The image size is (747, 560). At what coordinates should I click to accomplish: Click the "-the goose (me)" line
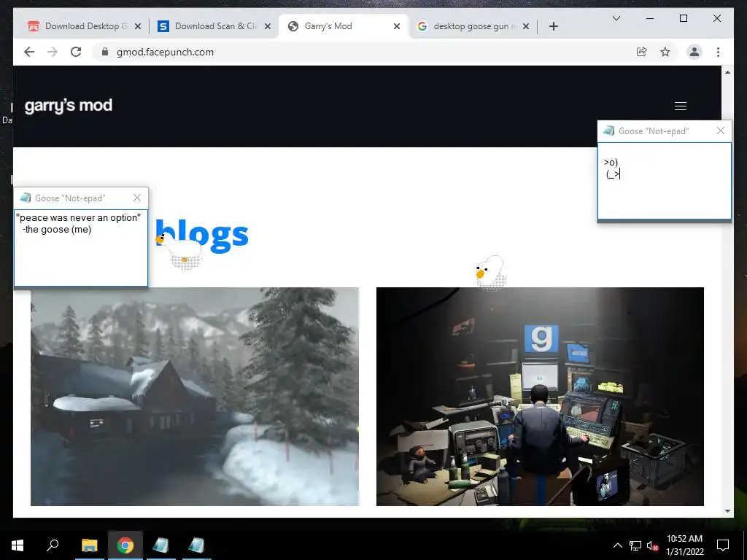(x=57, y=230)
